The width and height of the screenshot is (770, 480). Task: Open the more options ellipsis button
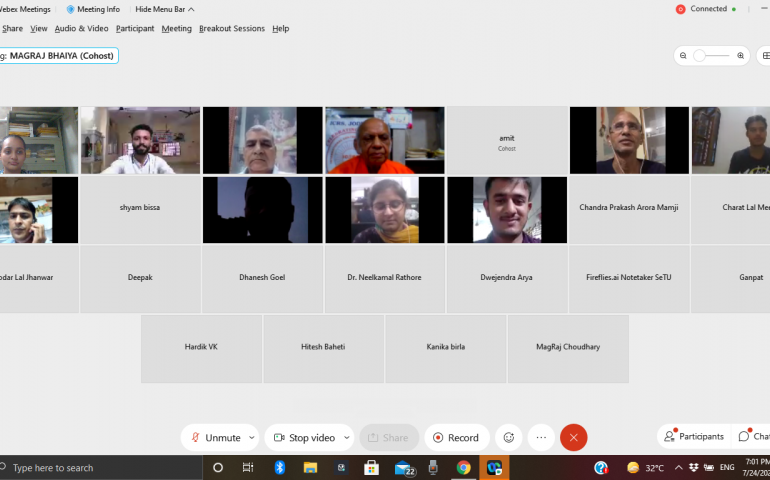pos(541,437)
